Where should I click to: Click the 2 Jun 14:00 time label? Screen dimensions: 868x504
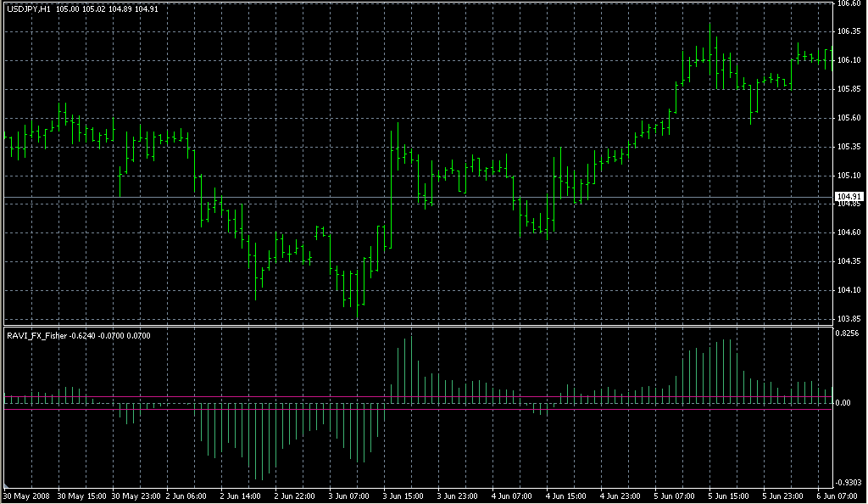[240, 496]
